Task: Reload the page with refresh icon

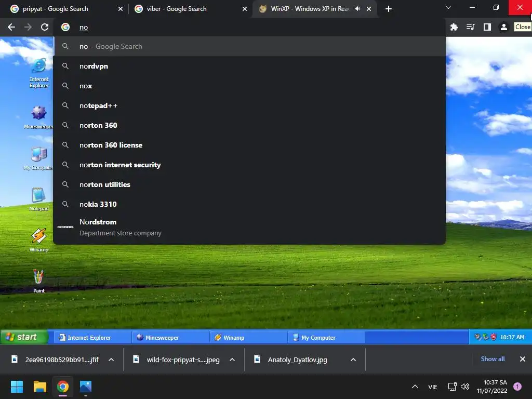Action: pyautogui.click(x=45, y=27)
